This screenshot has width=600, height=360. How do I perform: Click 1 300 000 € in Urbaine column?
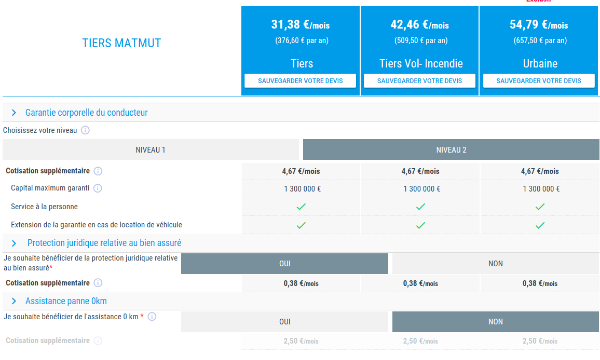tap(541, 189)
